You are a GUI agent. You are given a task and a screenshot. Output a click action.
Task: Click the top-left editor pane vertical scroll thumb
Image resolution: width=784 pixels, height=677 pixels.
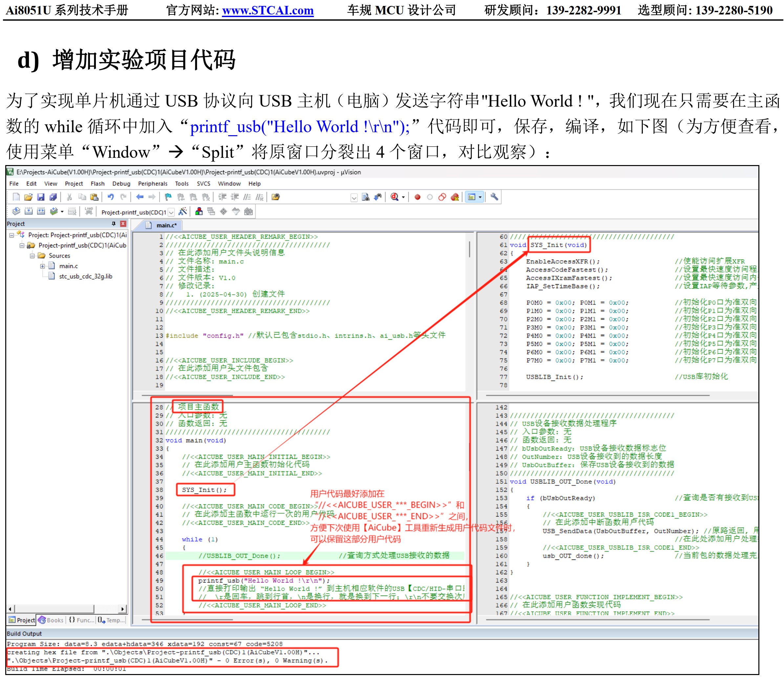pyautogui.click(x=470, y=250)
